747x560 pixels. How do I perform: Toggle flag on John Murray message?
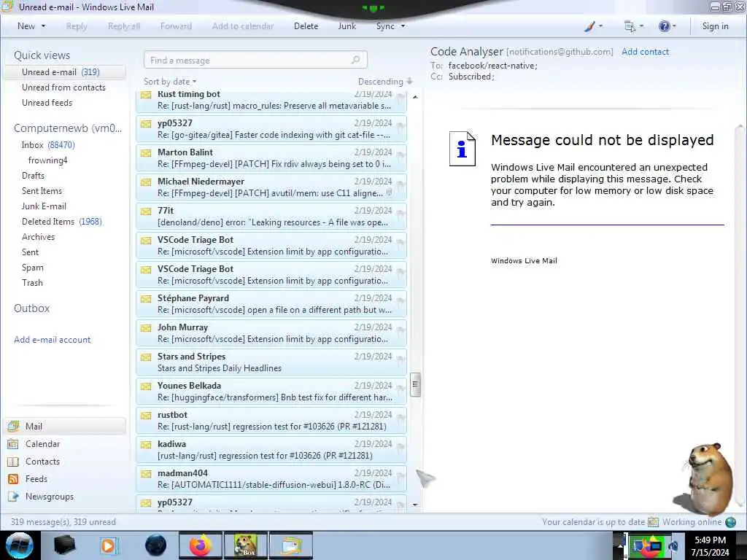400,330
